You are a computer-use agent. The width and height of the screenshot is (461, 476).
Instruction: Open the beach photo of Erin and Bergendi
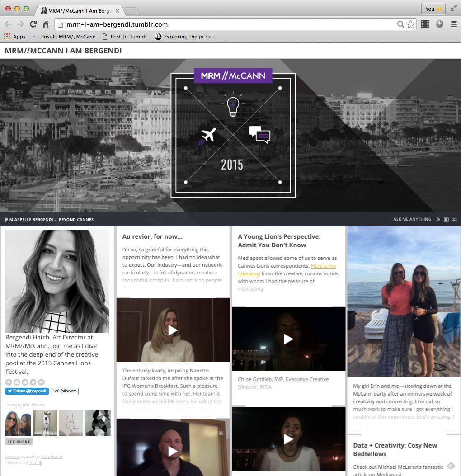(404, 302)
